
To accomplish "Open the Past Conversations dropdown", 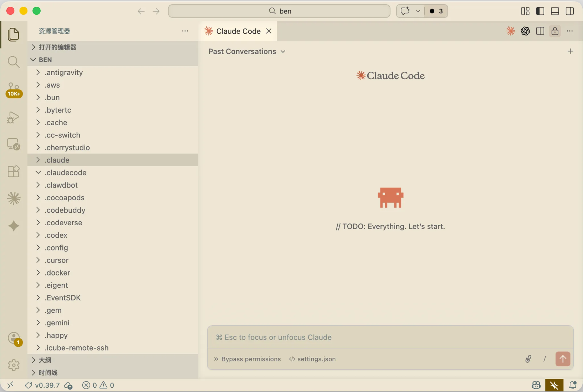I will click(x=247, y=52).
